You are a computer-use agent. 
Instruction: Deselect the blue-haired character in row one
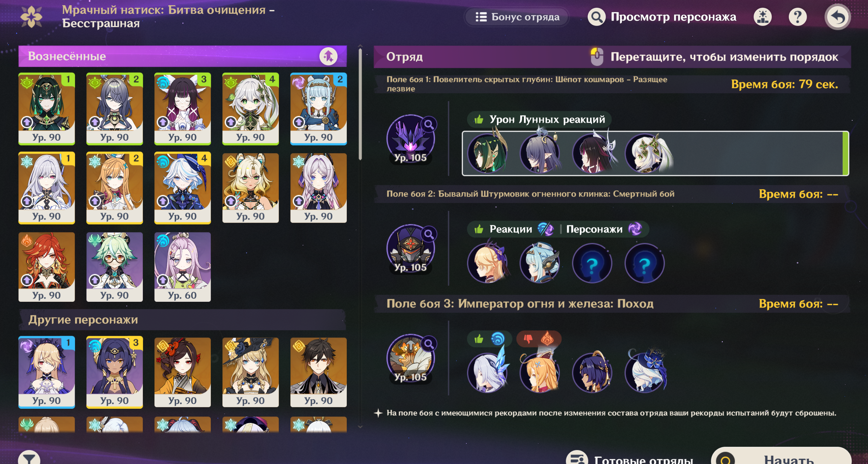point(318,109)
